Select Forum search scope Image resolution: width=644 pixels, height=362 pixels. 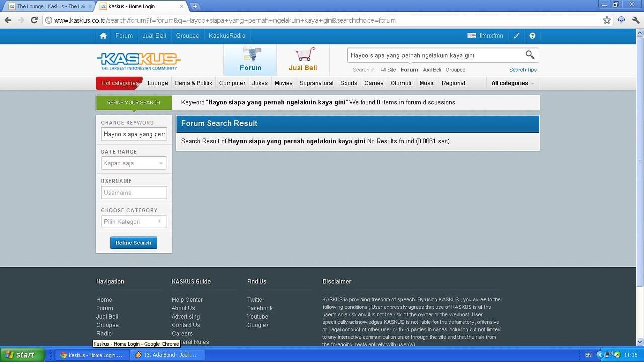coord(409,70)
